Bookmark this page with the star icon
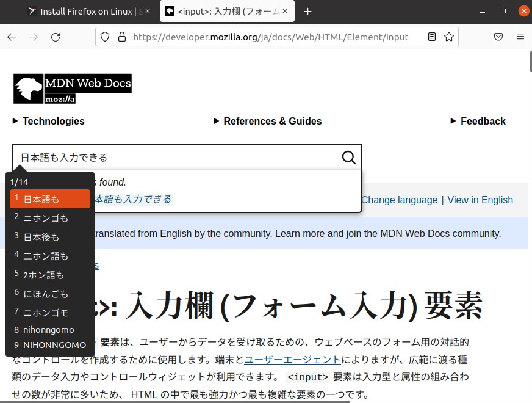This screenshot has height=403, width=532. (449, 37)
